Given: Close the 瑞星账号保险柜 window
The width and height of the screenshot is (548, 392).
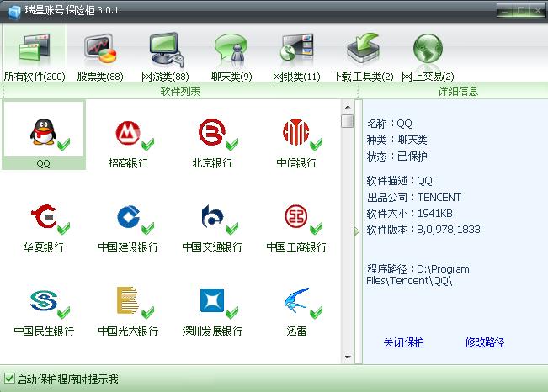Looking at the screenshot, I should tap(538, 11).
